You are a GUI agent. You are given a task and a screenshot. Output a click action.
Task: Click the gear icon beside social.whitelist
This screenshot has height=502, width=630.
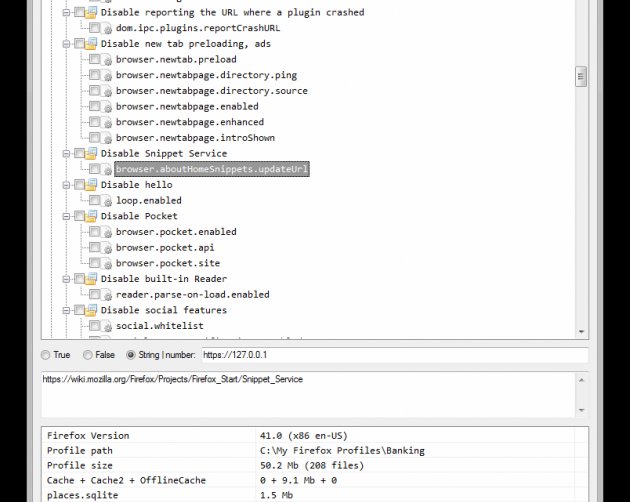click(107, 326)
